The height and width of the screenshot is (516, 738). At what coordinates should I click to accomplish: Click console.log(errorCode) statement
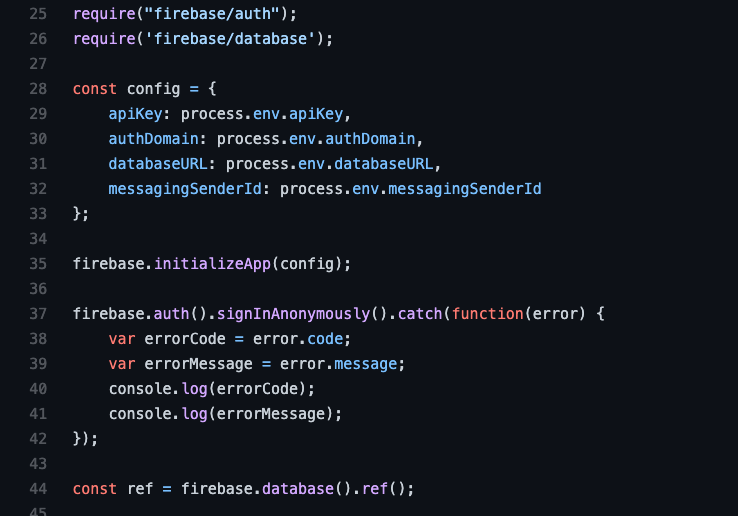click(x=212, y=388)
